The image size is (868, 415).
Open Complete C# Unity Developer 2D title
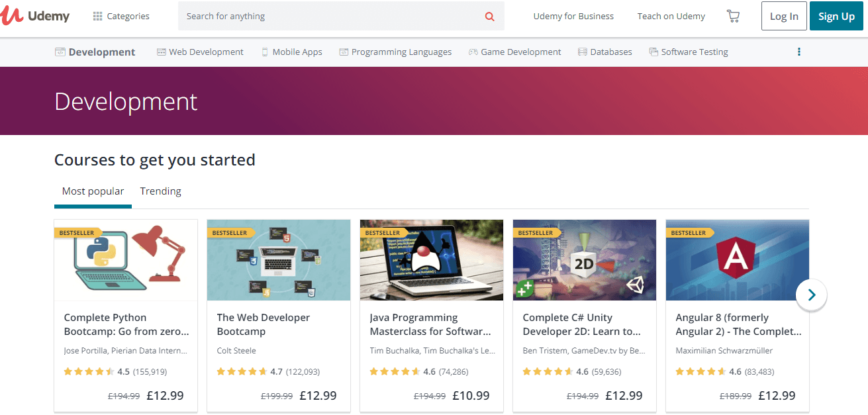582,324
